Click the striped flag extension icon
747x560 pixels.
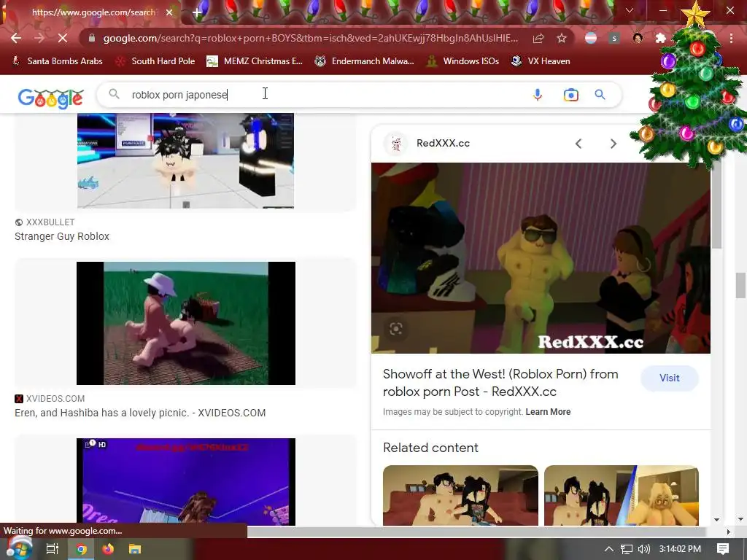point(591,38)
